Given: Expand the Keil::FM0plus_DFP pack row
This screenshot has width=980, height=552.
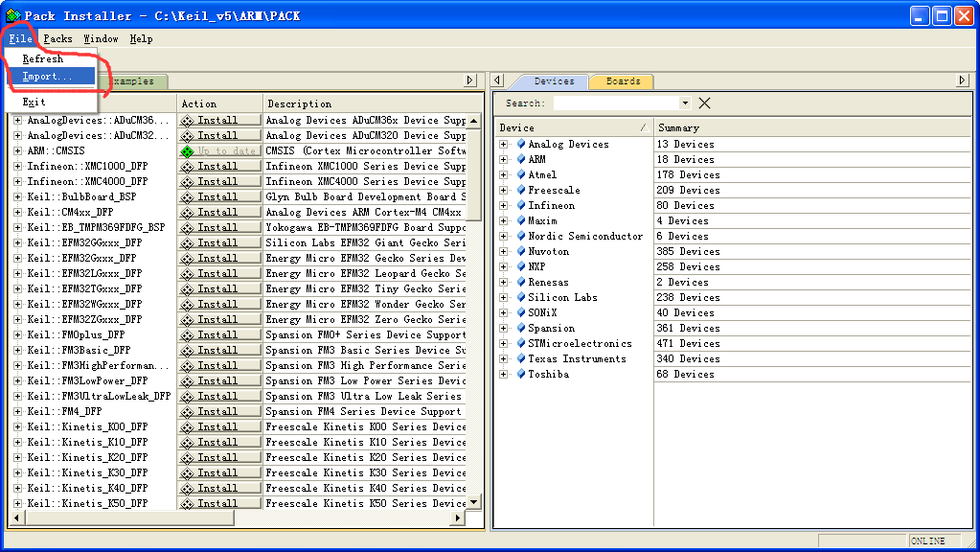Looking at the screenshot, I should (18, 334).
